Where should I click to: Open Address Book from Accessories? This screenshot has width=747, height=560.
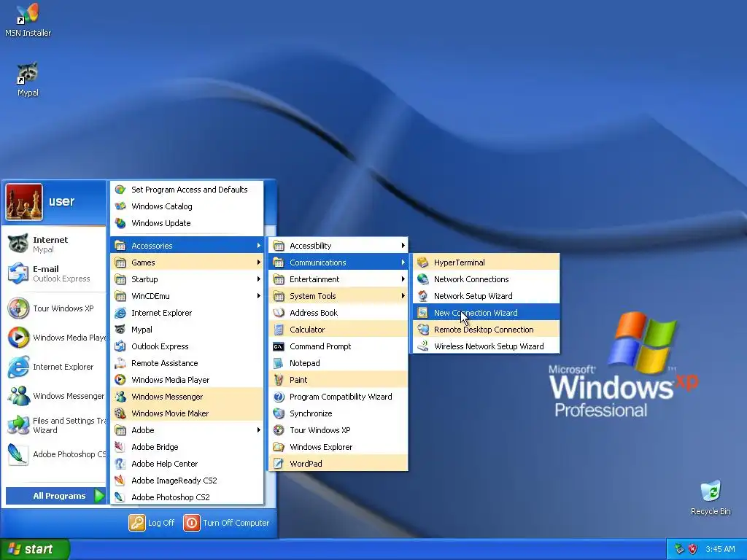[338, 313]
